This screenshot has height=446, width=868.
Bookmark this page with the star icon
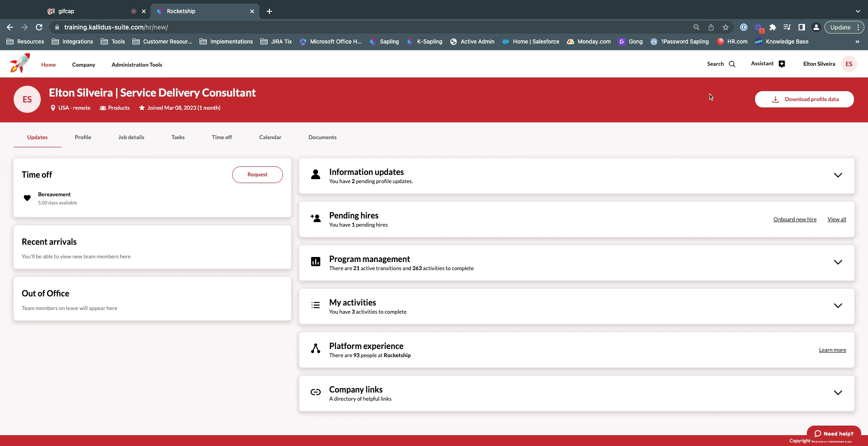click(726, 27)
